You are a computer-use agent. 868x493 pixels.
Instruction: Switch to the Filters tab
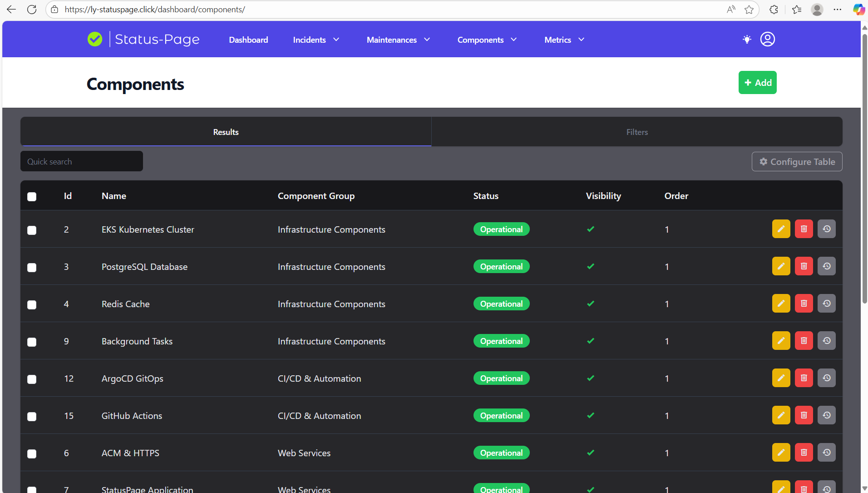tap(636, 132)
